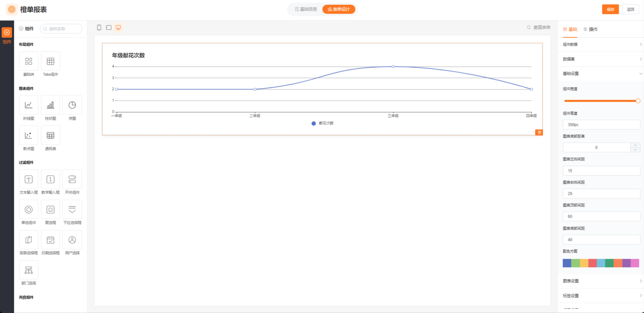
Task: Click the Tabs组件 layout component
Action: point(50,61)
